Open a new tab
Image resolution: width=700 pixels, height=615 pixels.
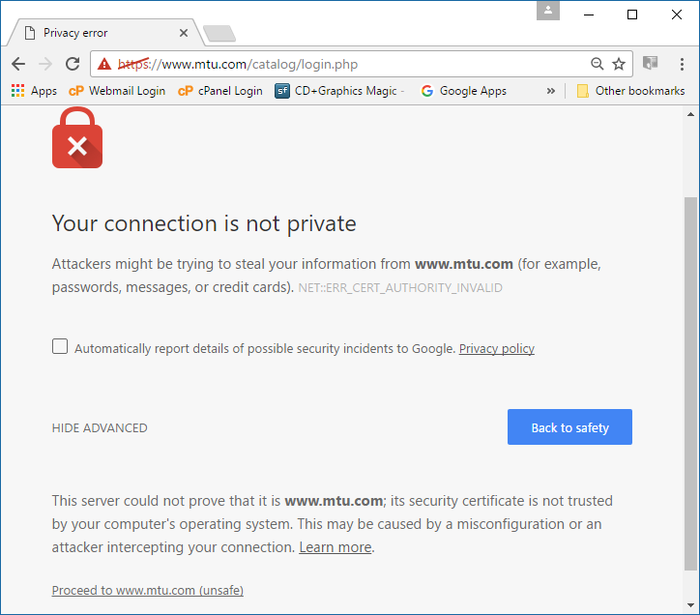point(219,34)
